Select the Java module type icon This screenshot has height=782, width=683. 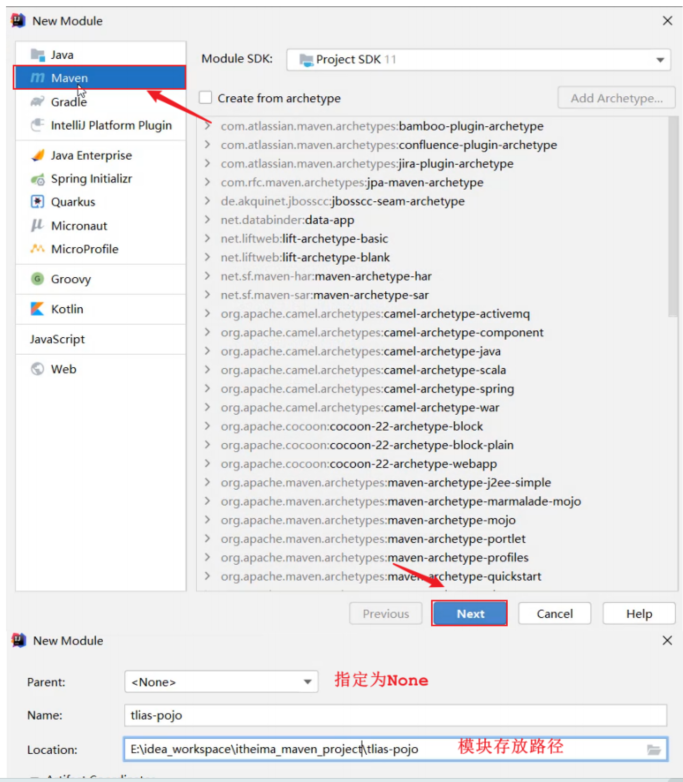pos(37,55)
